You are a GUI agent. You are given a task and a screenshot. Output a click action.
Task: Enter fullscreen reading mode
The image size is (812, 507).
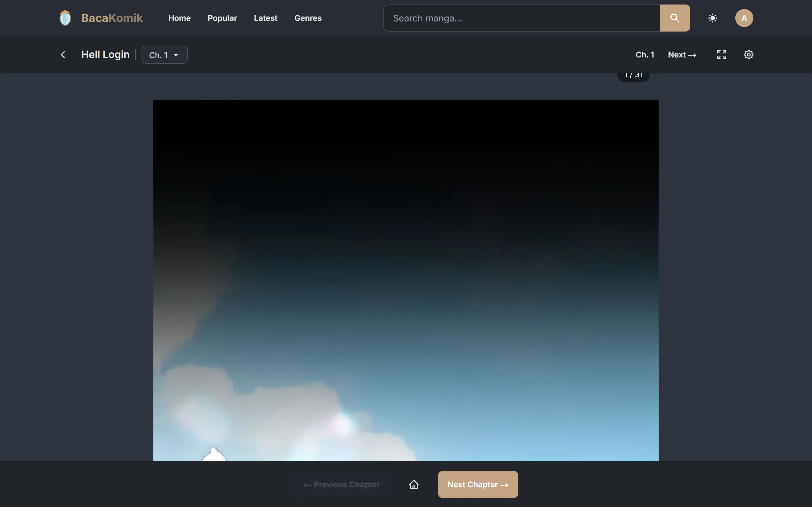click(722, 55)
